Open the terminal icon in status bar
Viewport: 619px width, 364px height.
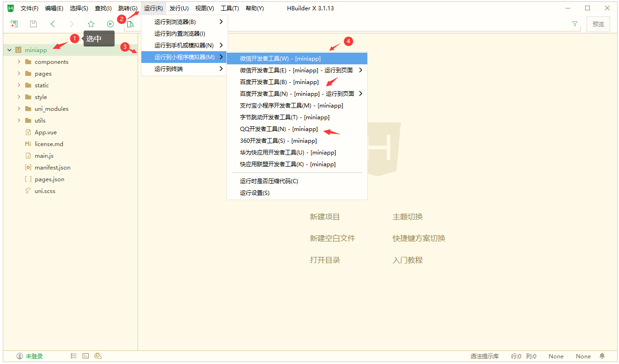[86, 356]
